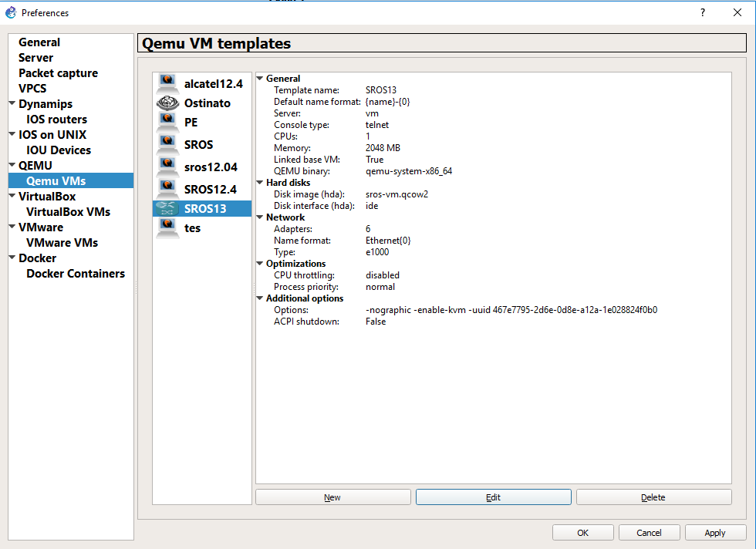Image resolution: width=756 pixels, height=549 pixels.
Task: Collapse the IOS on UNIX section
Action: point(12,134)
